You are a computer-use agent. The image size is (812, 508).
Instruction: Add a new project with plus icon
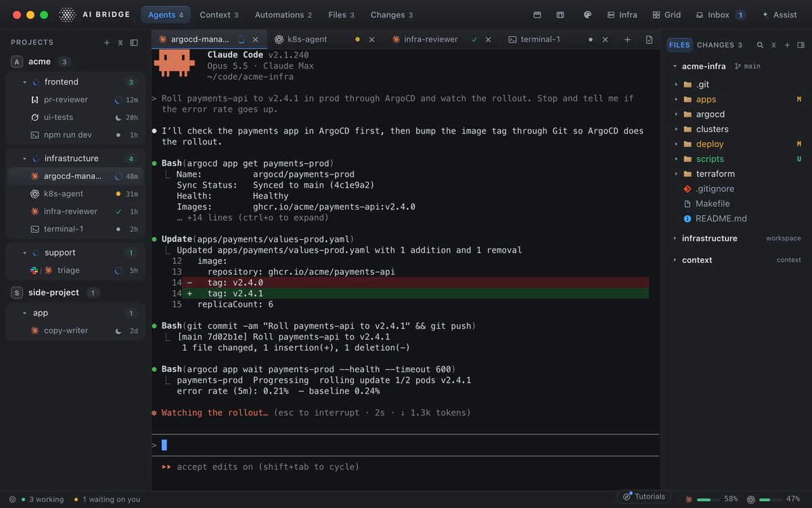107,43
